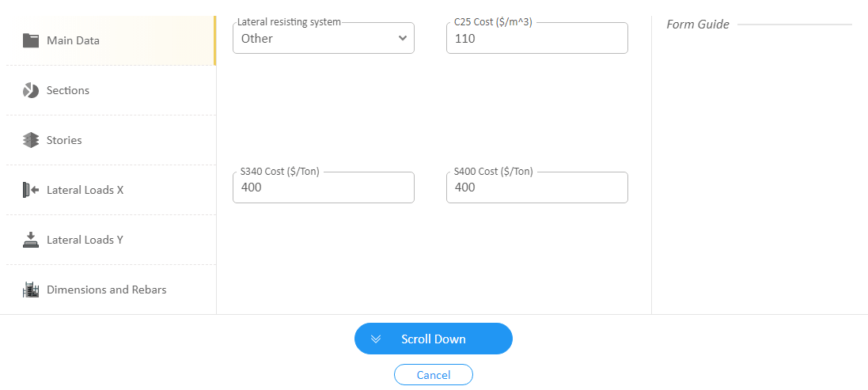The image size is (868, 390).
Task: Select the Main Data tab label
Action: point(73,40)
